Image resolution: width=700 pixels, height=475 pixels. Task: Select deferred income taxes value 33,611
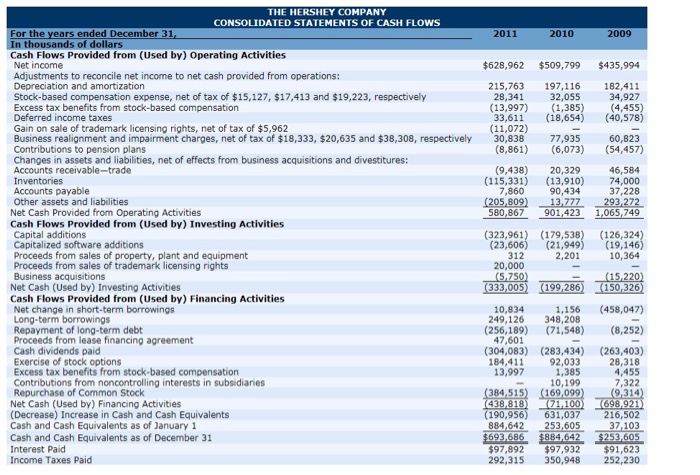[509, 118]
